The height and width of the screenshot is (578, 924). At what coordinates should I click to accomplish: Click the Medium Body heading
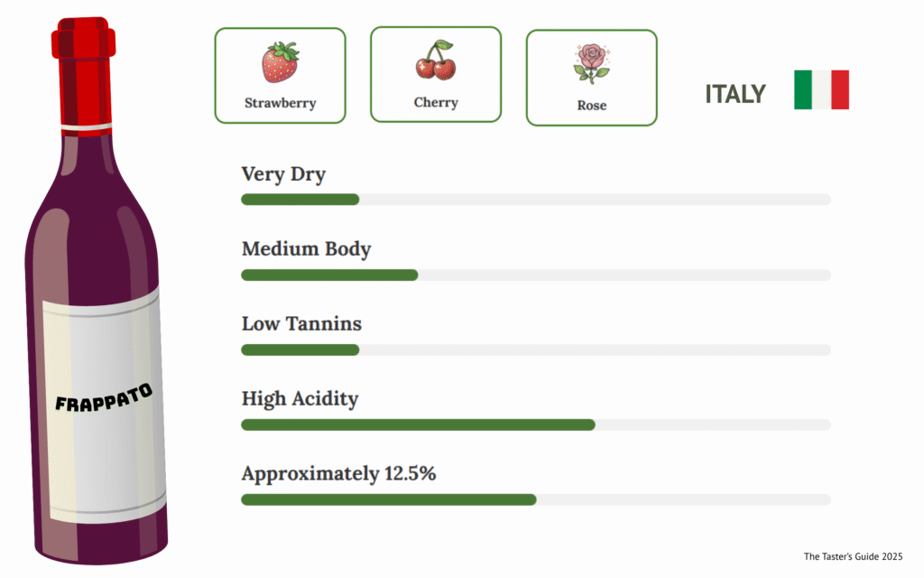[306, 249]
